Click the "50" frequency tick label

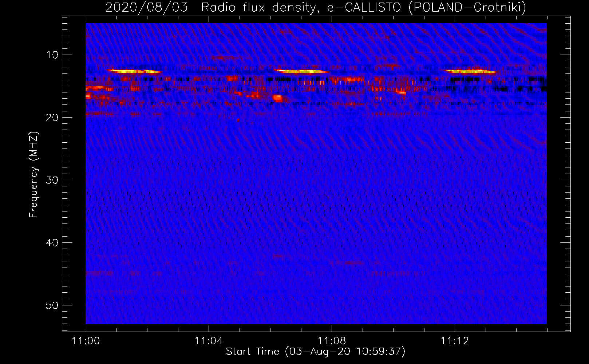coord(52,305)
